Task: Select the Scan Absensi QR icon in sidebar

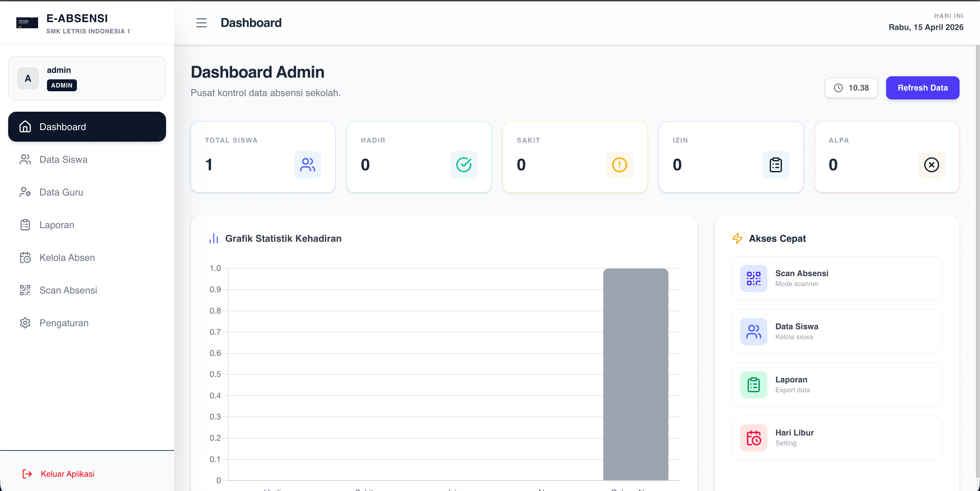Action: 25,290
